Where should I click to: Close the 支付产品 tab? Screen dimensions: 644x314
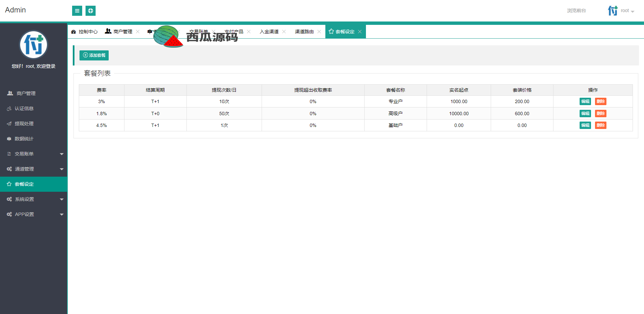pyautogui.click(x=249, y=32)
